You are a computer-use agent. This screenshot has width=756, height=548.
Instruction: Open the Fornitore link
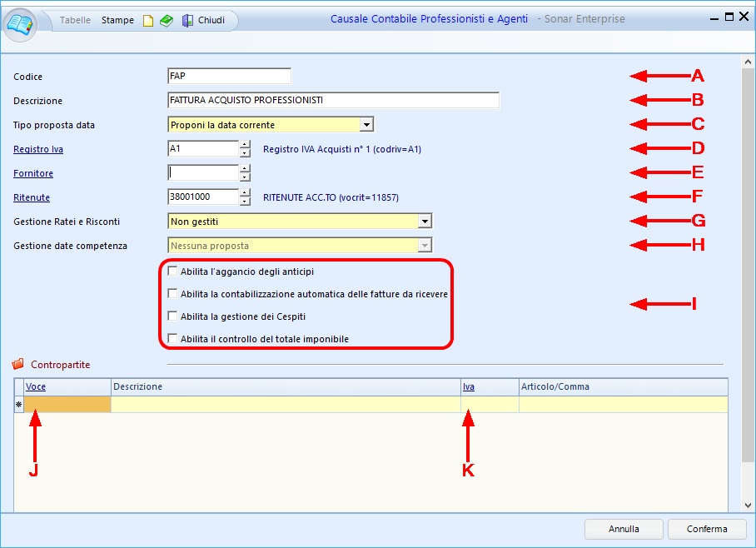33,174
